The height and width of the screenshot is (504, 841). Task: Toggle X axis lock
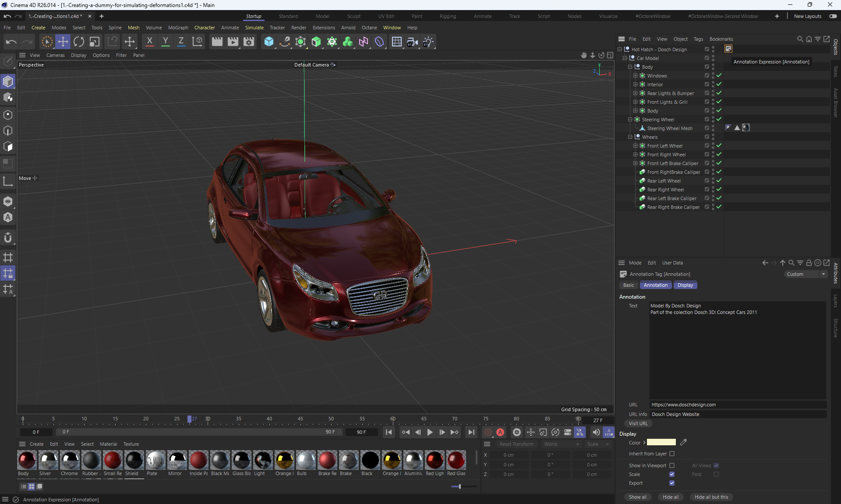[149, 42]
